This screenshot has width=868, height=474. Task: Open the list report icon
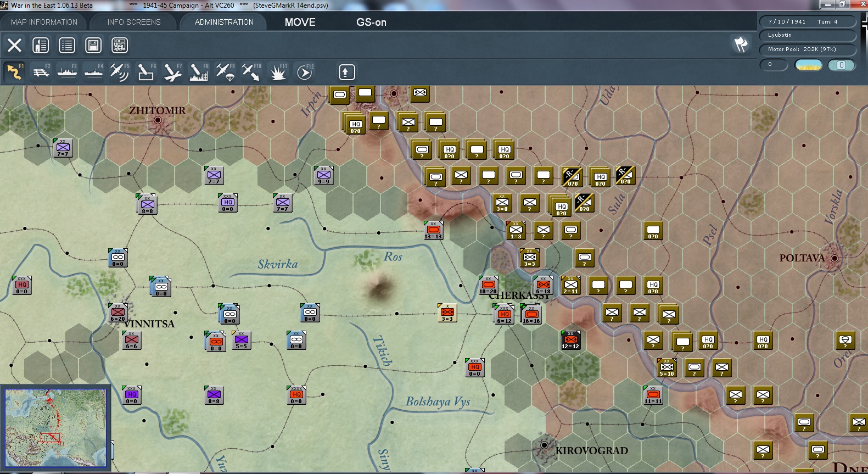(x=67, y=45)
